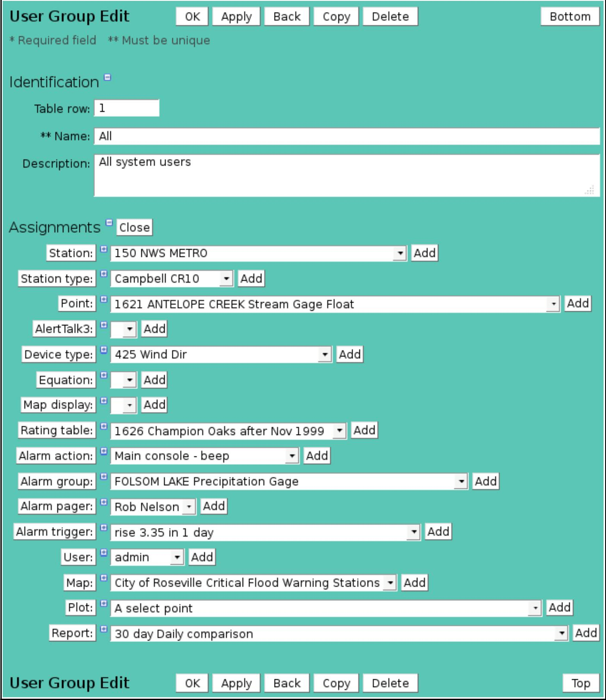This screenshot has height=700, width=606.
Task: Expand the small icon beside User label
Action: point(103,553)
